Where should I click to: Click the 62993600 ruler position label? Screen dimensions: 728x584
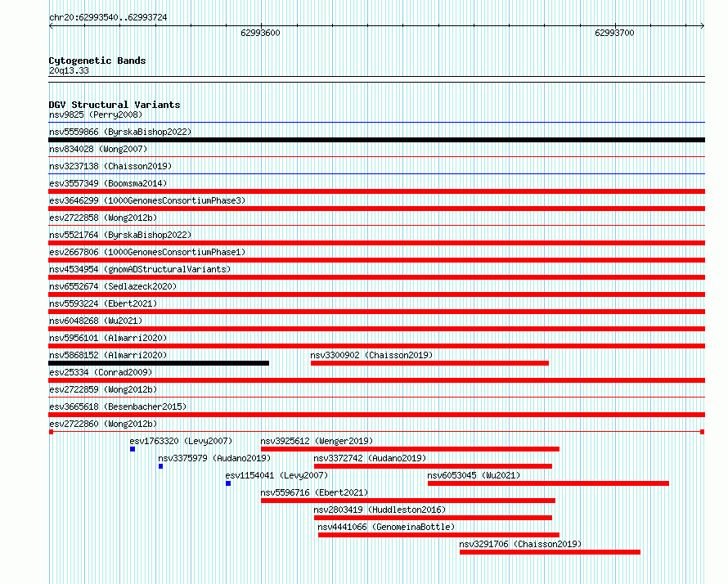[260, 33]
